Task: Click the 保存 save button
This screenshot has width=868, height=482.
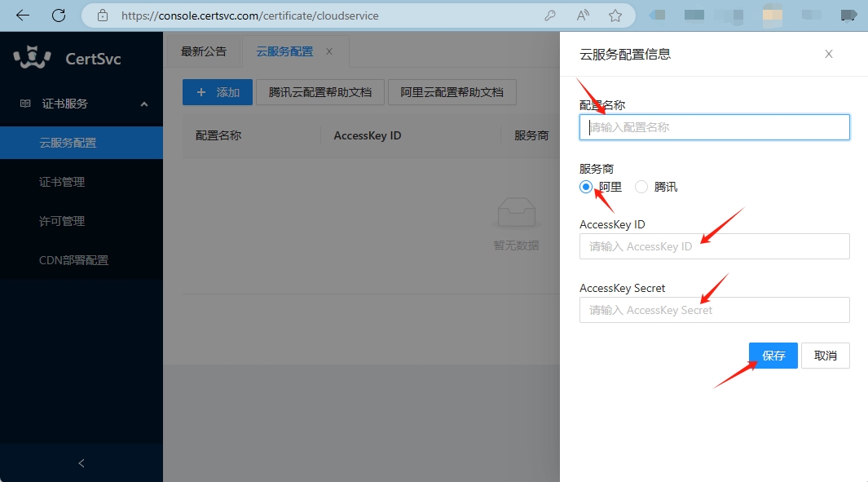Action: [773, 356]
